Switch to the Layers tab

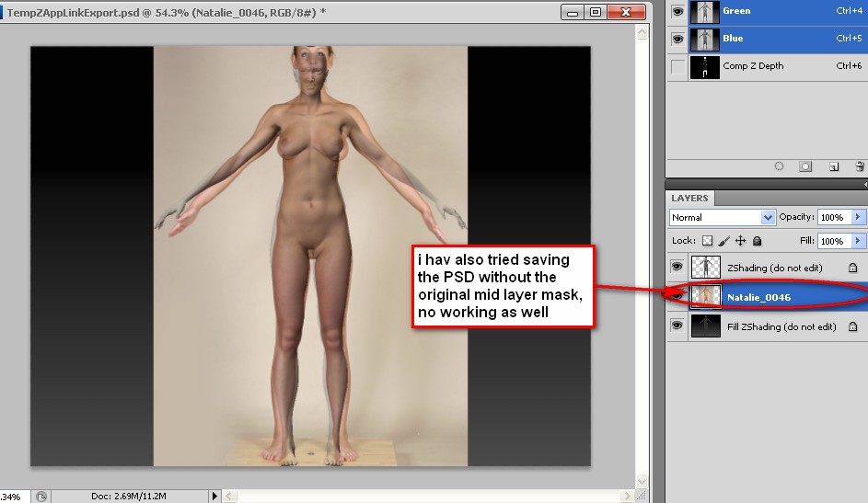(689, 198)
